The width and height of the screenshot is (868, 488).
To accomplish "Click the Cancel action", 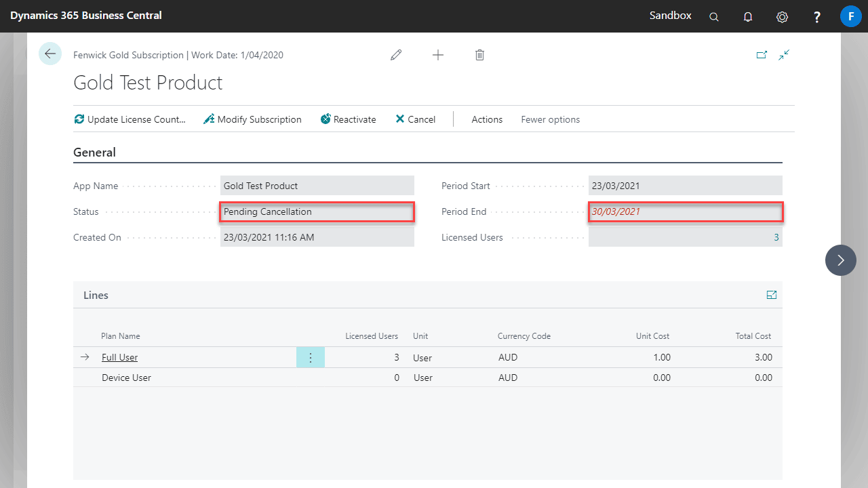I will click(x=416, y=119).
